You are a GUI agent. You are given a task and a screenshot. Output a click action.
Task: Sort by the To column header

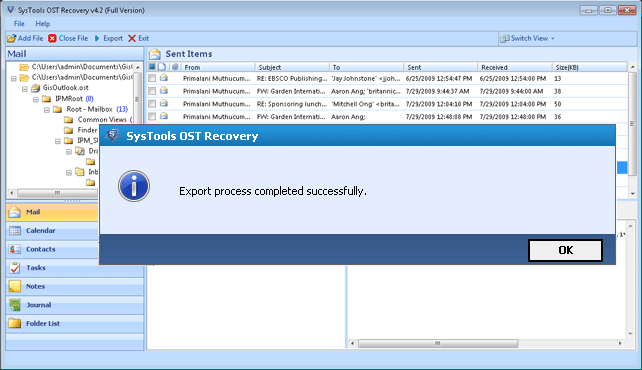(366, 67)
